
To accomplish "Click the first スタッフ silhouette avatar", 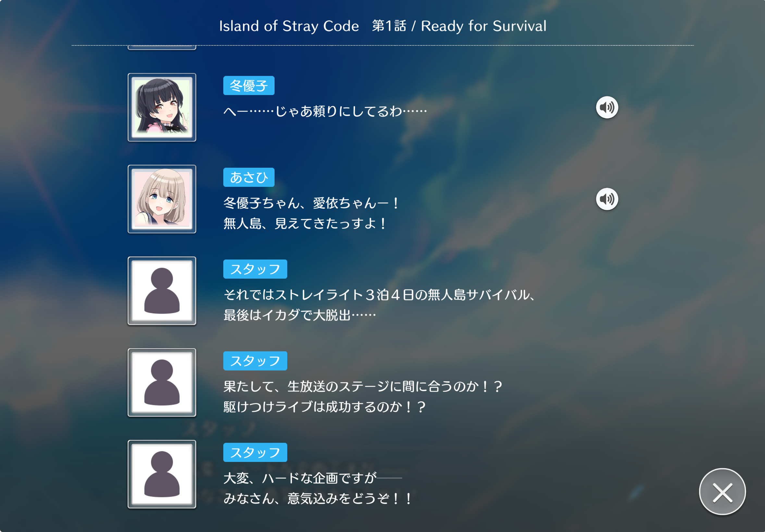I will [162, 291].
